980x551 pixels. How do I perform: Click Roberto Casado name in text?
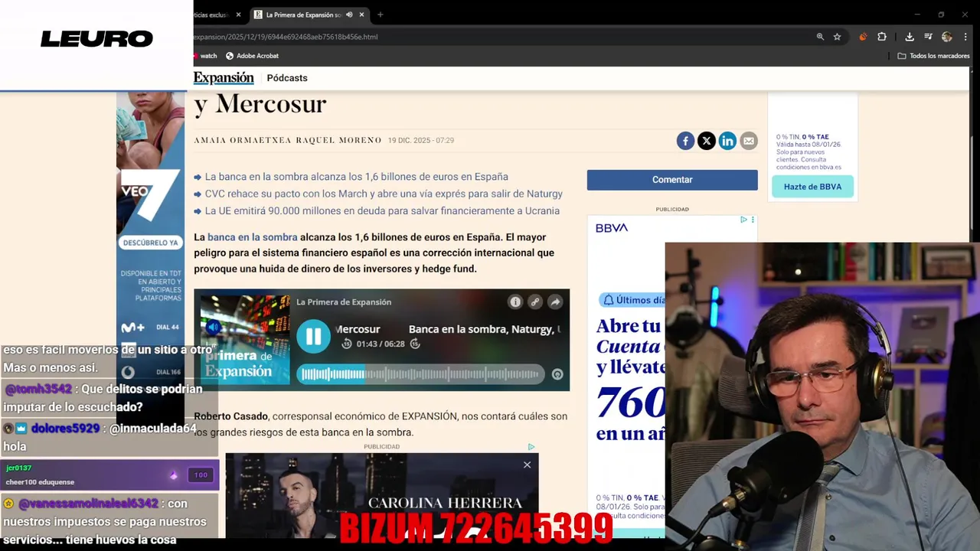(x=230, y=416)
